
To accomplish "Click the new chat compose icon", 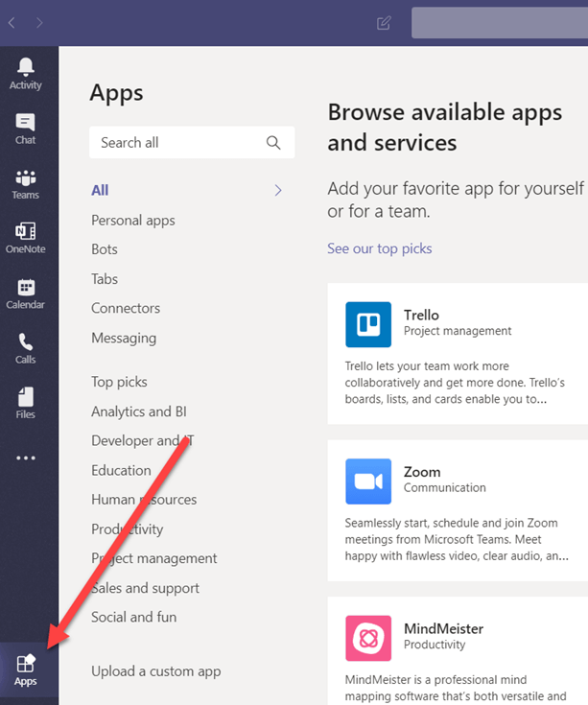I will pos(384,23).
